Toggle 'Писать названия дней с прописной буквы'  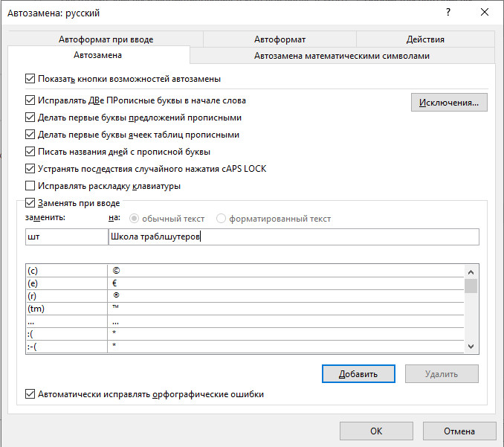(x=30, y=152)
